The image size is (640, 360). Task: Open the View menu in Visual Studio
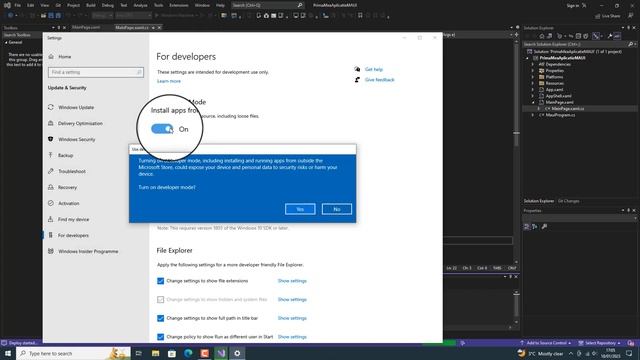[44, 5]
